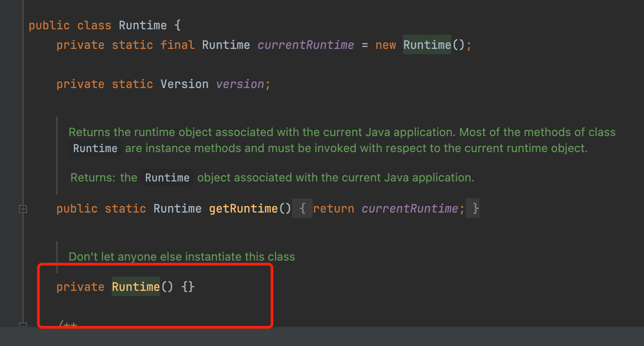
Task: Click the empty braces of the Runtime constructor
Action: point(188,287)
